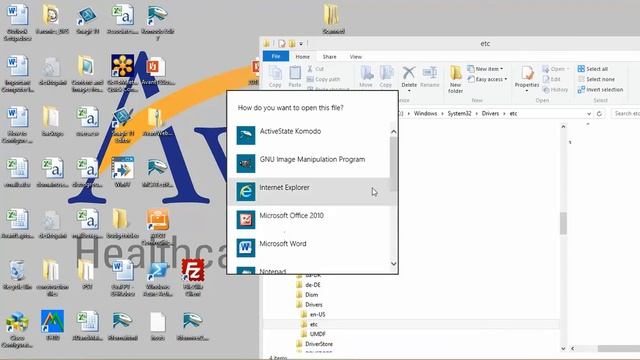Click Copy path in the ribbon
Screen dimensions: 640x360
(x=323, y=79)
